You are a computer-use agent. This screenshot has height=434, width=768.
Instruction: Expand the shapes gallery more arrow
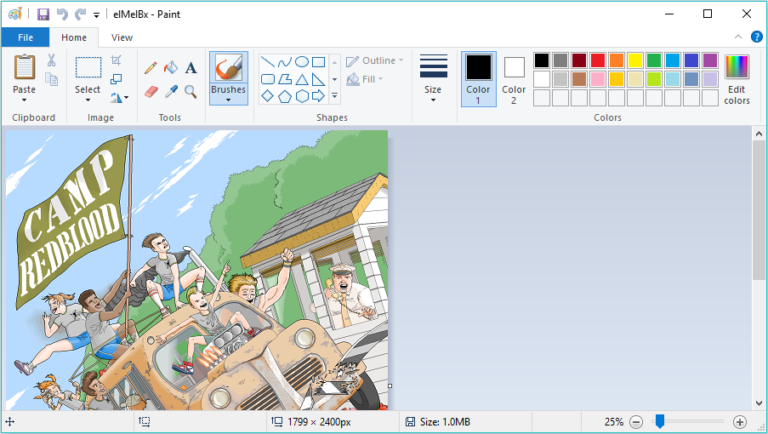pos(335,96)
